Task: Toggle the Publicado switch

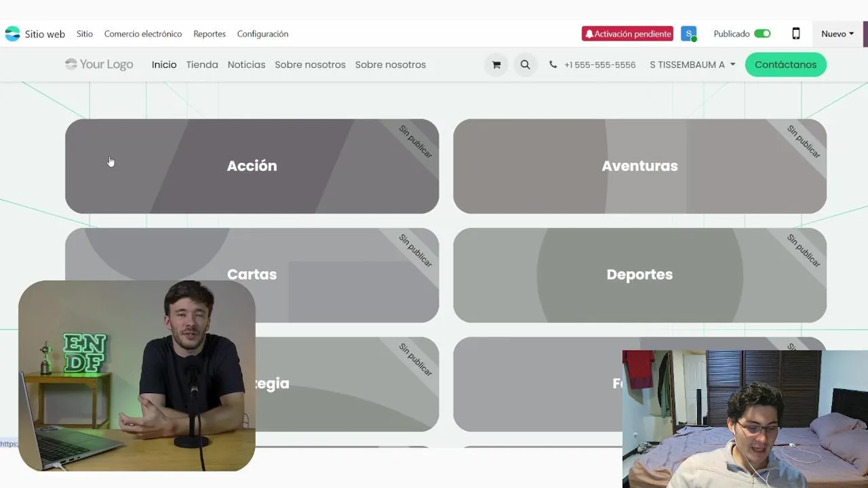Action: click(762, 34)
